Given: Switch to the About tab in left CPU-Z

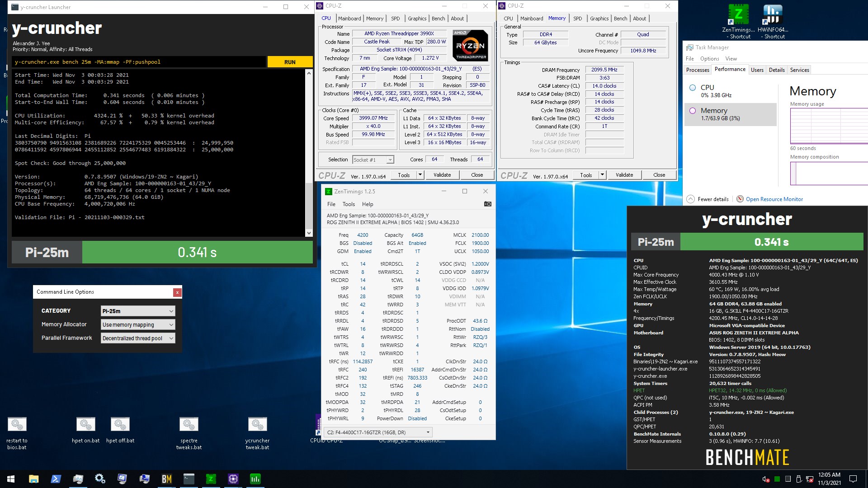Looking at the screenshot, I should pos(457,19).
